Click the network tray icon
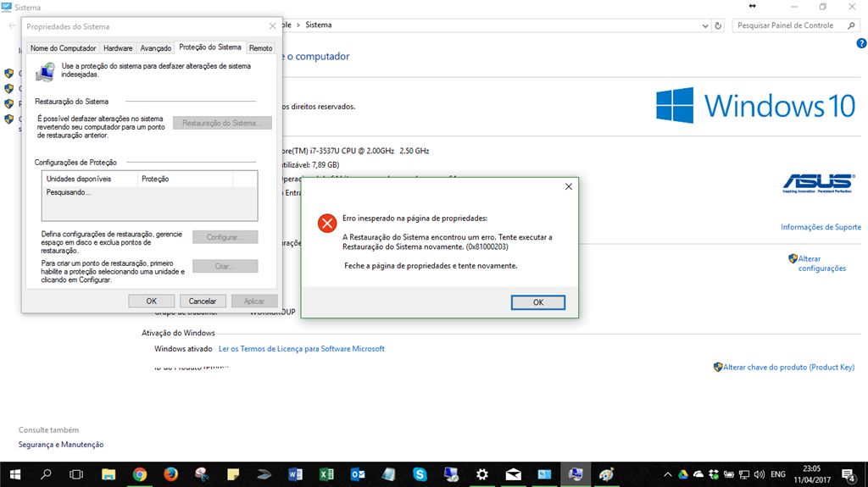The height and width of the screenshot is (487, 868). [x=744, y=474]
